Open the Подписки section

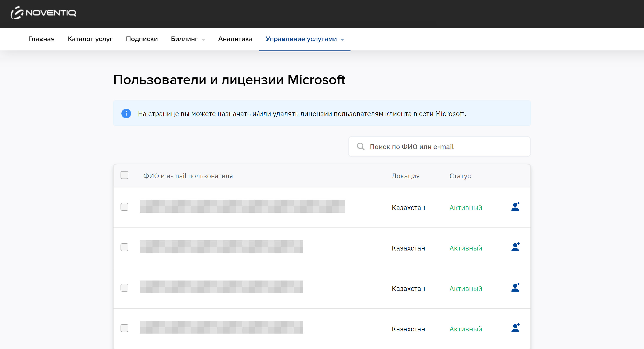[x=142, y=39]
